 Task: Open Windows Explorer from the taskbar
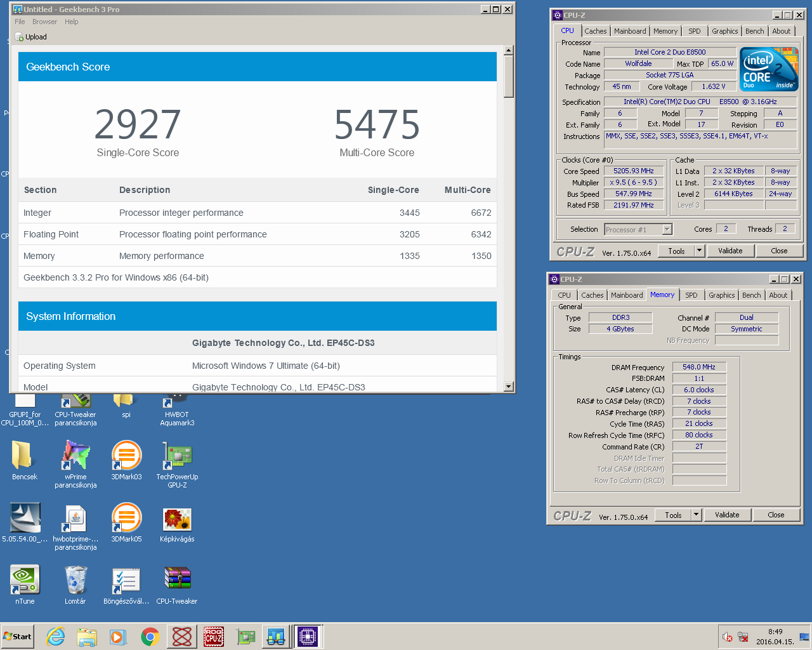pos(87,637)
